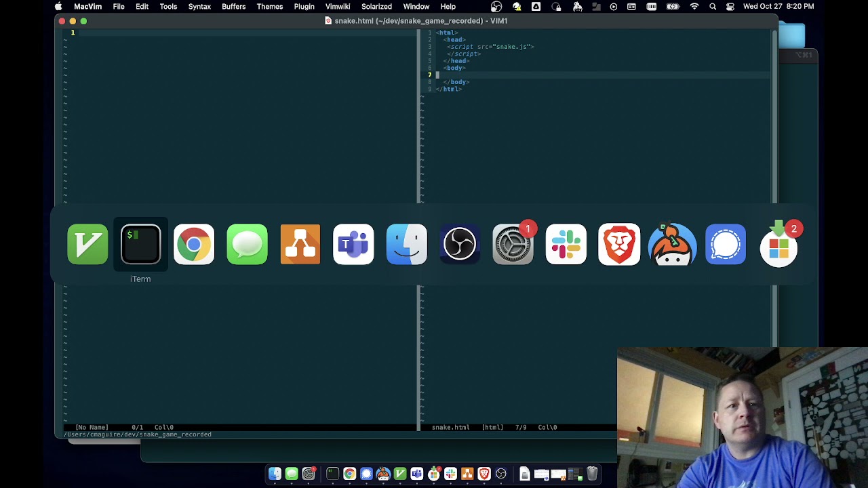
Task: Switch to iTerm in app switcher
Action: point(140,244)
